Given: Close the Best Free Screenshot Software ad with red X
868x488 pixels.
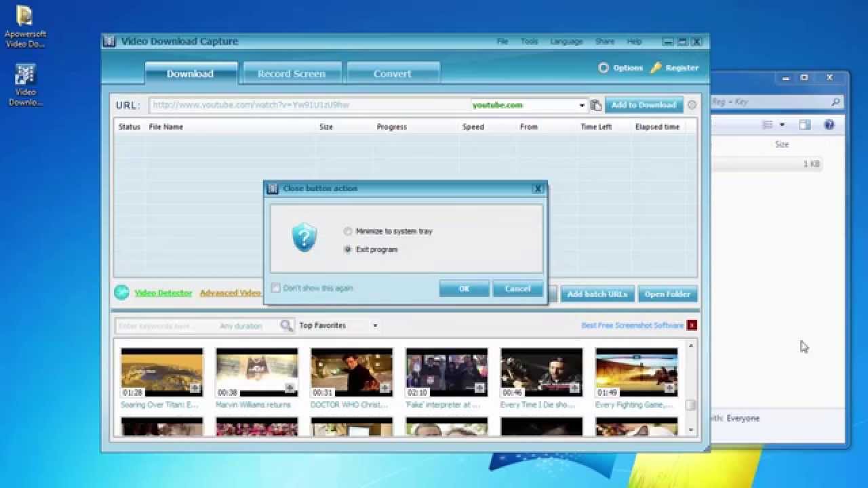Looking at the screenshot, I should (692, 325).
